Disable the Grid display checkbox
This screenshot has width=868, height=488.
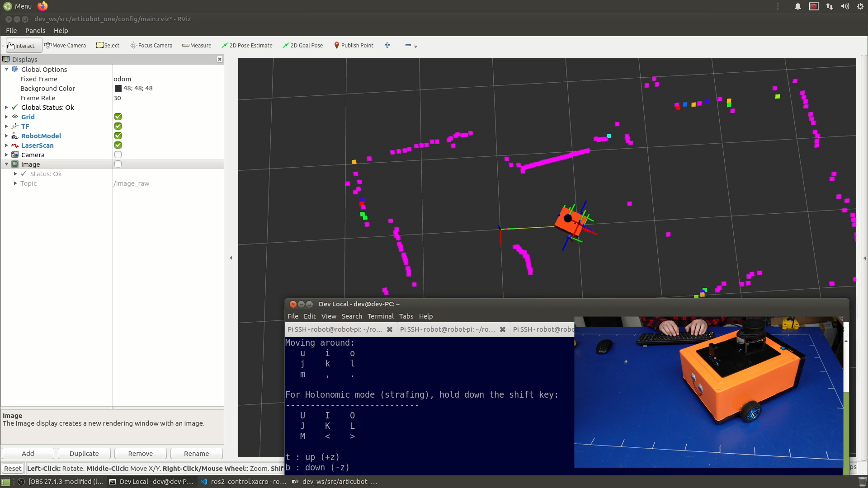pyautogui.click(x=118, y=117)
